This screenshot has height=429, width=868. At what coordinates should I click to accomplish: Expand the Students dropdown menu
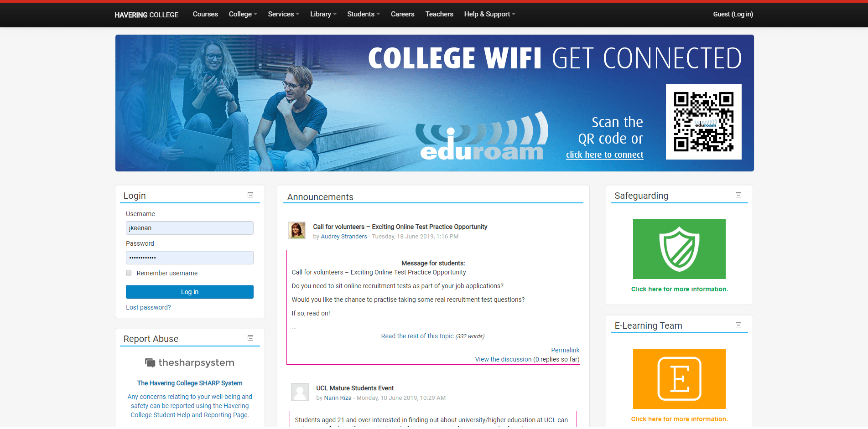click(x=363, y=14)
